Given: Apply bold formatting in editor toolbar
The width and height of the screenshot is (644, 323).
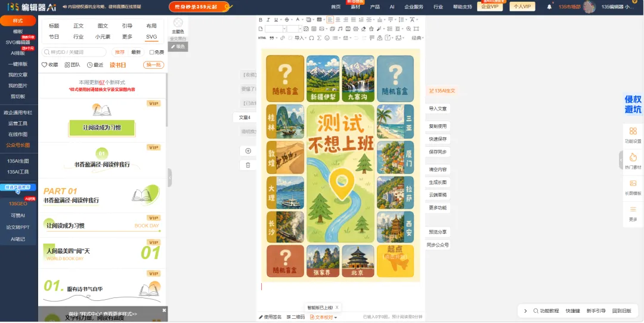Looking at the screenshot, I should point(261,20).
